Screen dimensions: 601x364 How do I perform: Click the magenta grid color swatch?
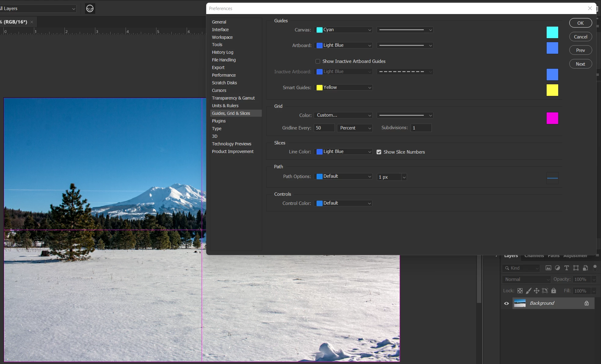(552, 118)
